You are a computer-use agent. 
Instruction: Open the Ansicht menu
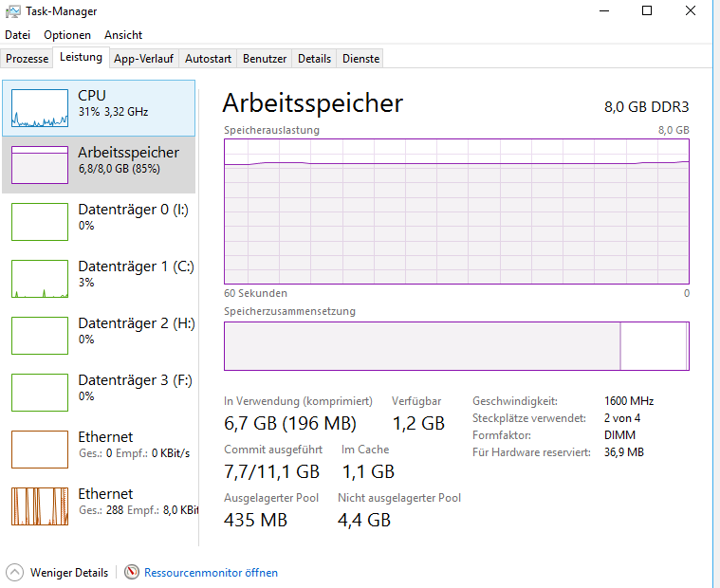(123, 35)
